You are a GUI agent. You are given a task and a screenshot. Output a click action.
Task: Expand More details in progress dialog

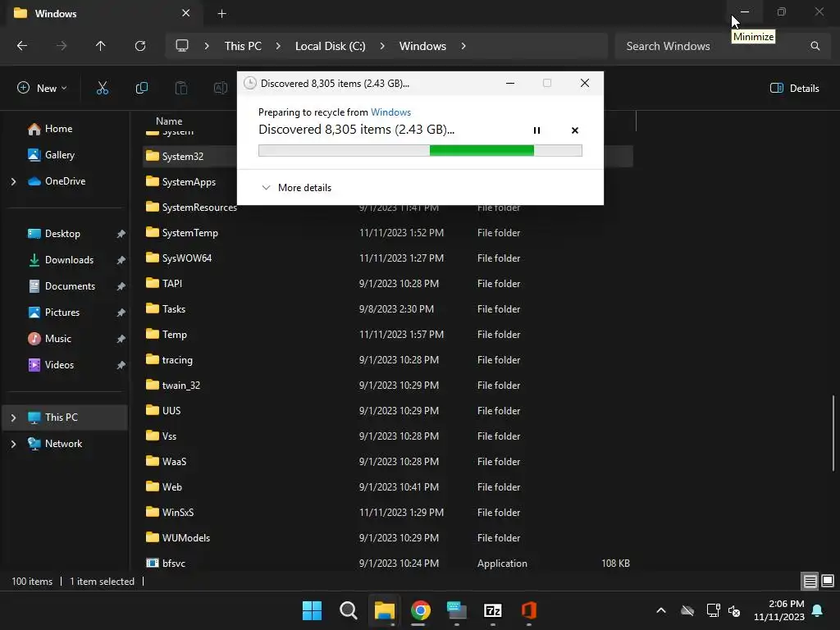[x=296, y=188]
